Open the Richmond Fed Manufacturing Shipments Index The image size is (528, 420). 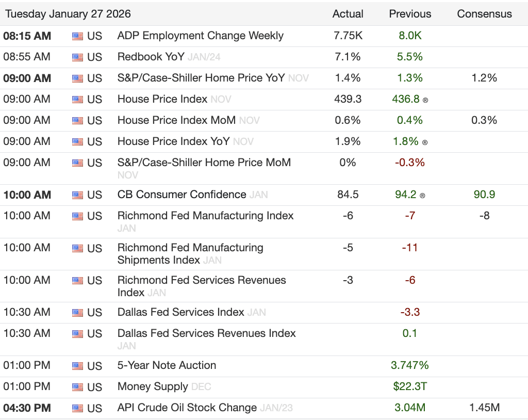click(x=190, y=253)
